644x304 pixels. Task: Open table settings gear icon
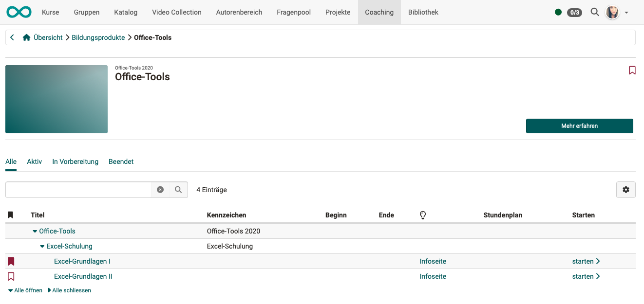625,190
